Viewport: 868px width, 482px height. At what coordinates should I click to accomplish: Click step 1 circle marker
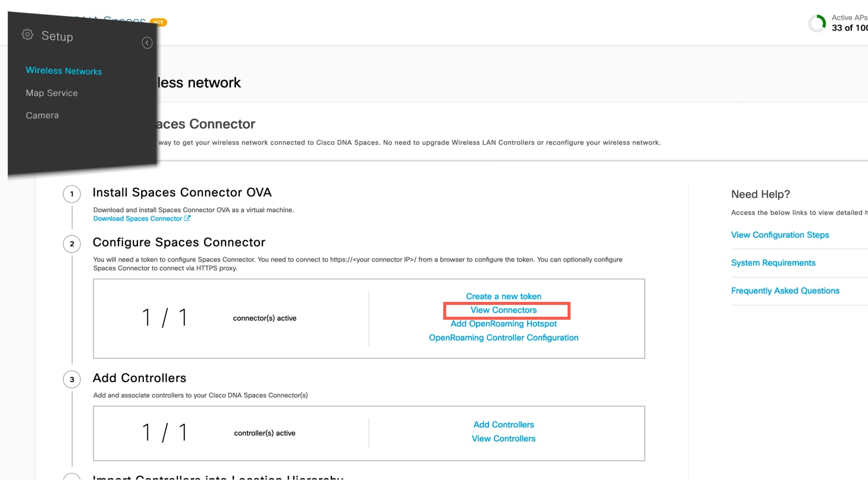72,194
